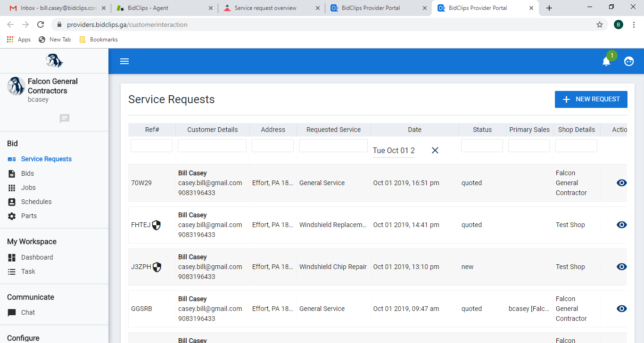This screenshot has height=343, width=644.
Task: Open a new browser tab
Action: (x=549, y=8)
